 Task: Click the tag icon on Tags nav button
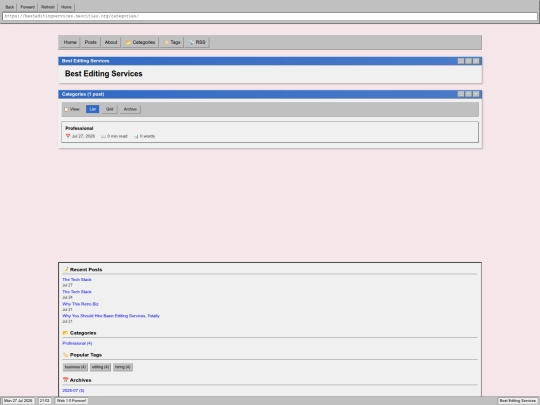click(166, 42)
